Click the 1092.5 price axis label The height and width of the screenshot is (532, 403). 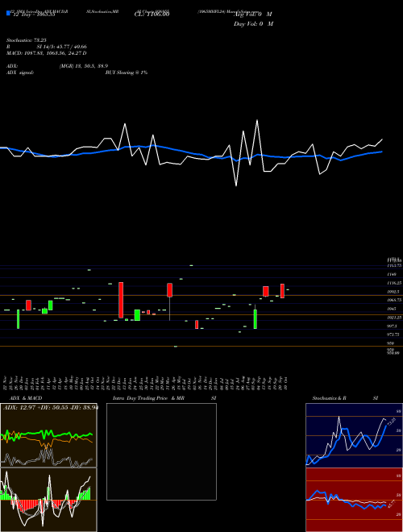click(393, 292)
